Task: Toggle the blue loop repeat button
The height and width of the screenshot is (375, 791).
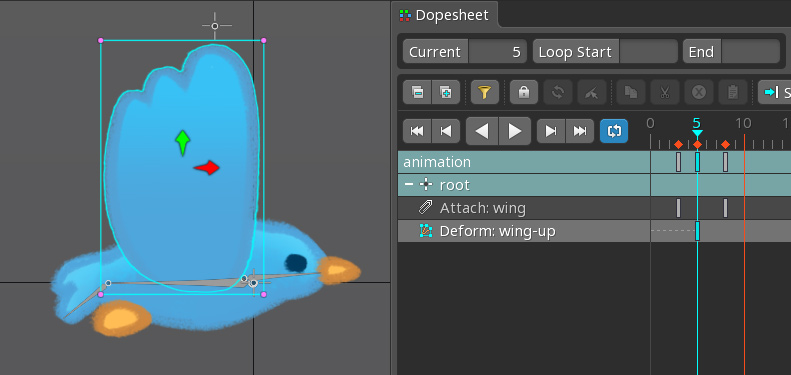Action: (614, 131)
